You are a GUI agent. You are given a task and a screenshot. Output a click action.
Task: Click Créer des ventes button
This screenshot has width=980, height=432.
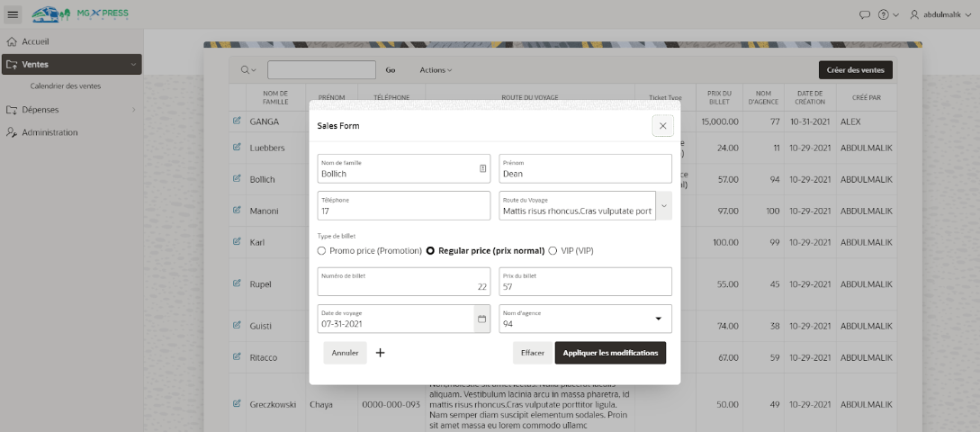click(x=855, y=70)
